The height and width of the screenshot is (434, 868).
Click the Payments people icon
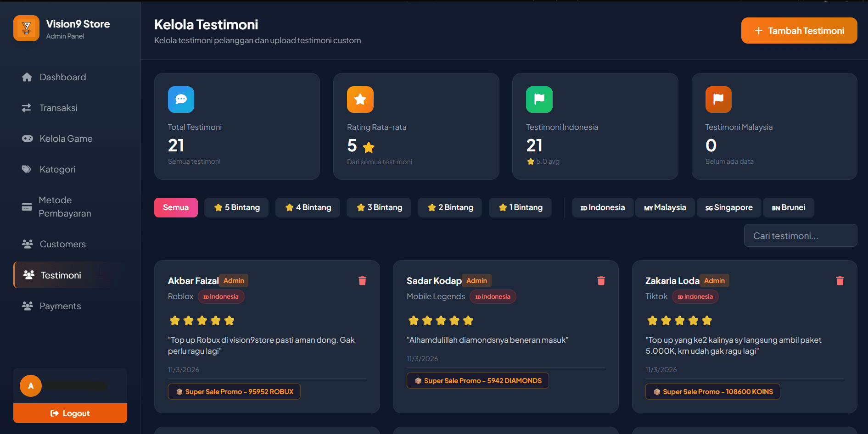[x=28, y=306]
